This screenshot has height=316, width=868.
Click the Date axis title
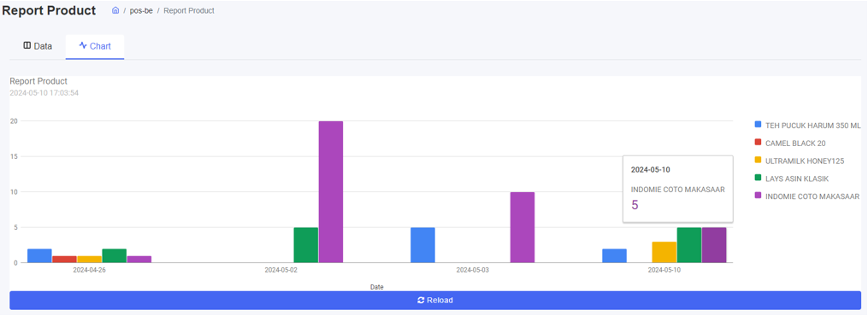(x=377, y=287)
